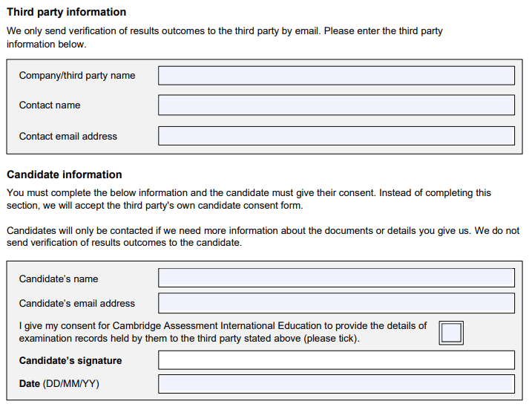Screen dimensions: 532x407
Task: Click the Candidate's name label
Action: point(59,279)
